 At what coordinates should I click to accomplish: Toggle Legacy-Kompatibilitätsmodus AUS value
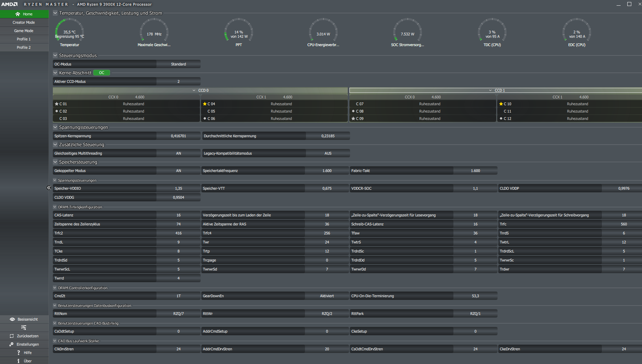328,153
